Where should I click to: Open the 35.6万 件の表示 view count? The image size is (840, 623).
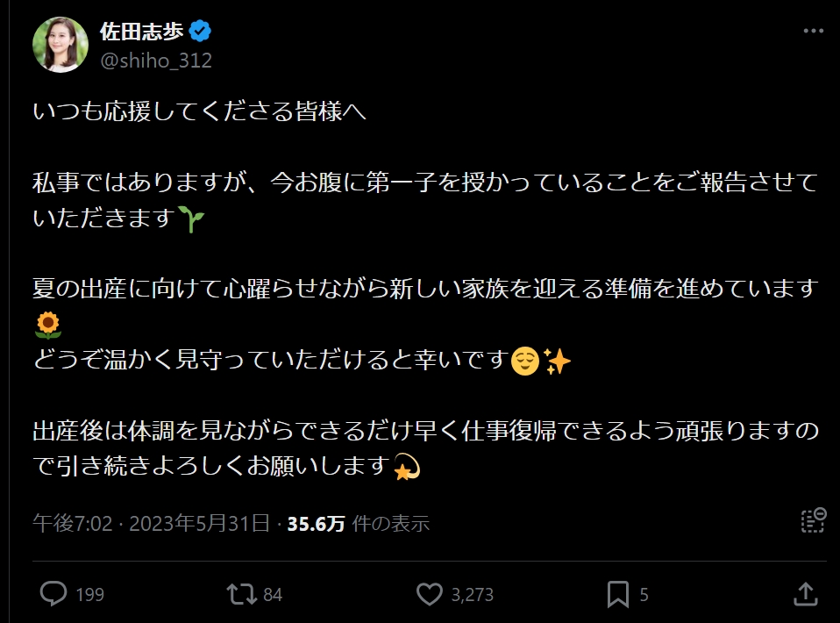(x=359, y=524)
